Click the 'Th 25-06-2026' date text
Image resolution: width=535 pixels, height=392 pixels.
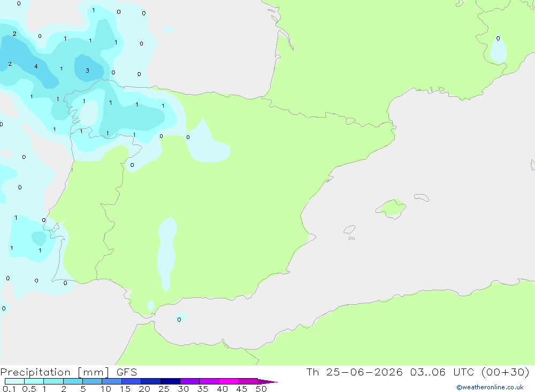(354, 372)
